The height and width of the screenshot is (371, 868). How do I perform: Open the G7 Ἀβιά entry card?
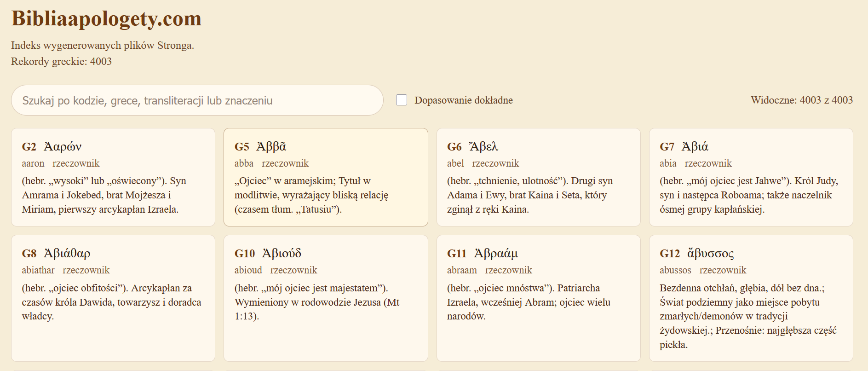[751, 177]
